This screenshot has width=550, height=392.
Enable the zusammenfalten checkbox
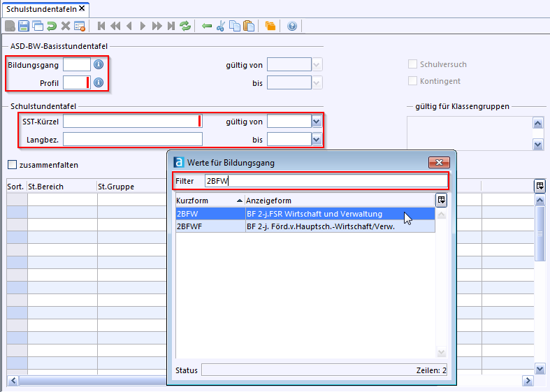(12, 165)
